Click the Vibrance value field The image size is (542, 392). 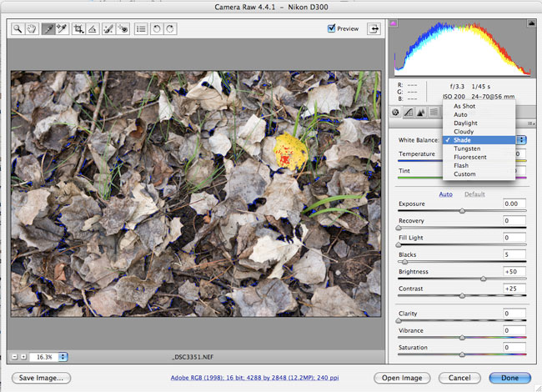tap(514, 330)
